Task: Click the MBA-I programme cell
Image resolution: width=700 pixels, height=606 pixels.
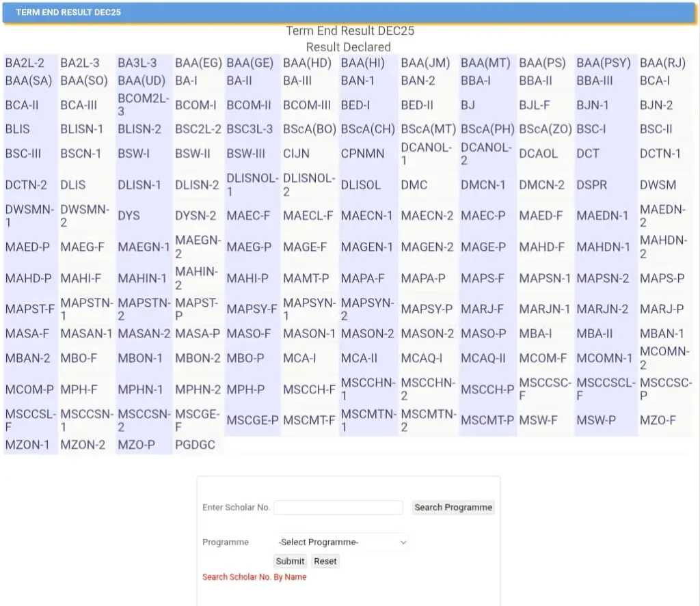Action: click(x=535, y=333)
